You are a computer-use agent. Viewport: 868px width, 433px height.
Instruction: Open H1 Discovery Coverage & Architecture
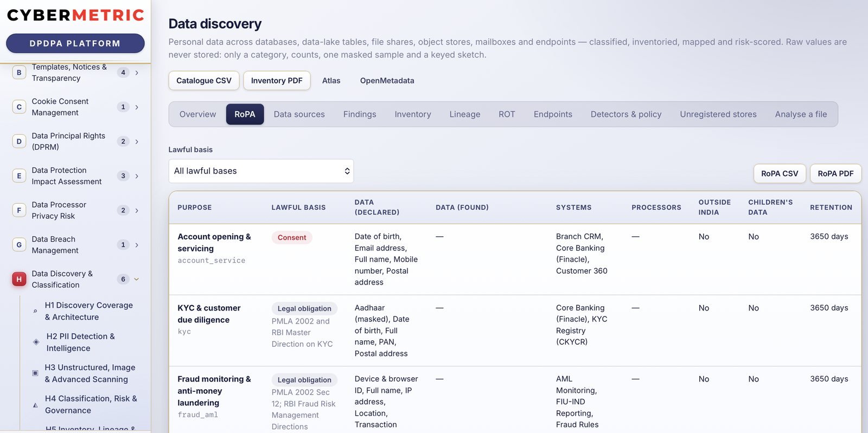89,311
